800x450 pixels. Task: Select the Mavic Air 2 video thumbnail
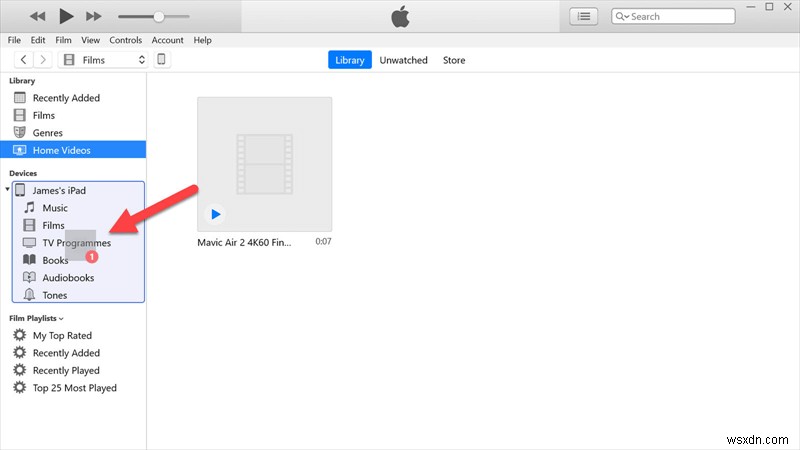pyautogui.click(x=264, y=164)
